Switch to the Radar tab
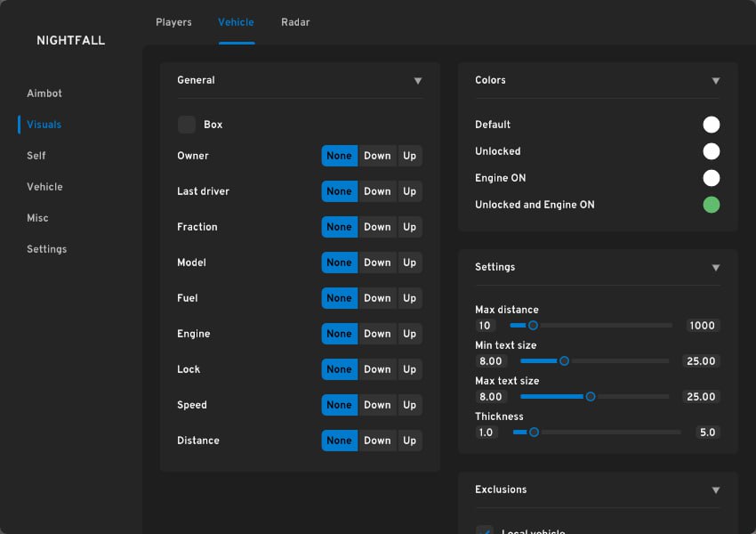This screenshot has width=756, height=534. (295, 22)
